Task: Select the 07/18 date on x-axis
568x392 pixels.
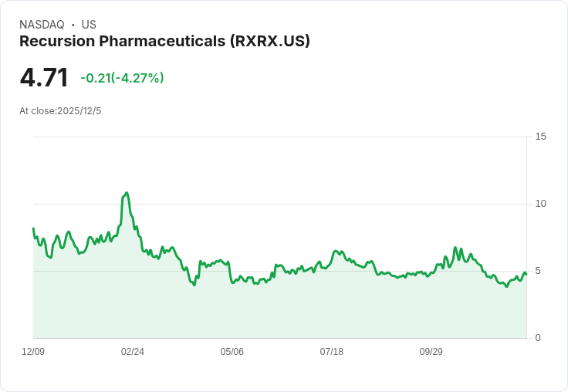Action: pos(332,352)
